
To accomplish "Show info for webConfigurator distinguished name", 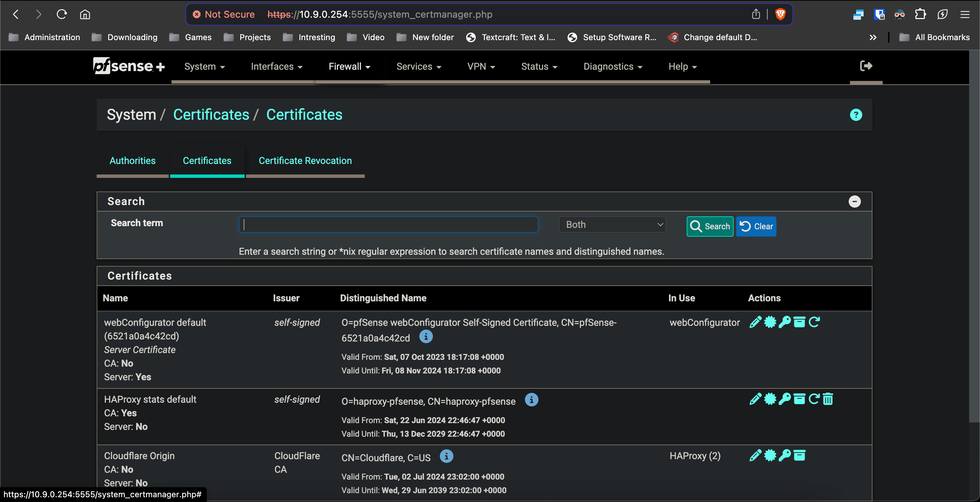I will 426,337.
